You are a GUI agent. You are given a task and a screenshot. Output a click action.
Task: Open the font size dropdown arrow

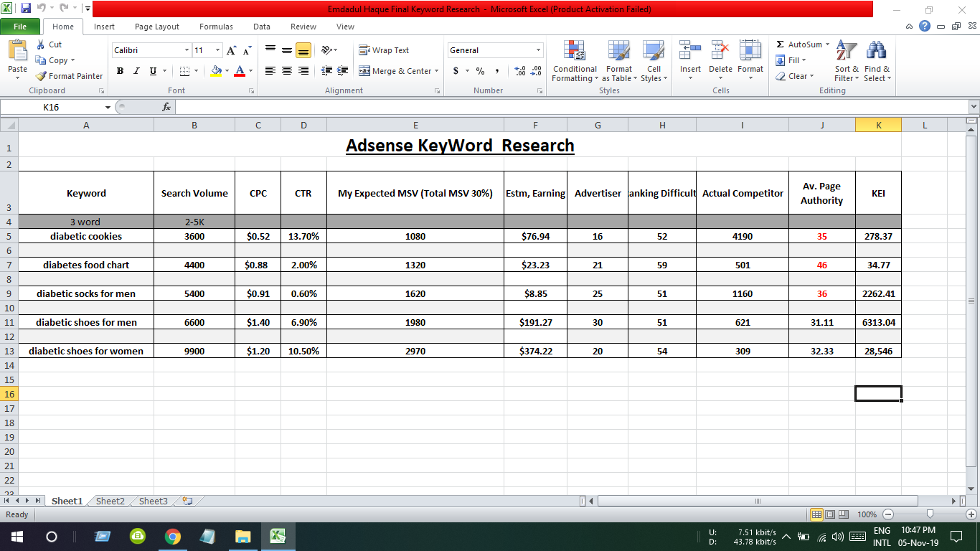pos(218,50)
